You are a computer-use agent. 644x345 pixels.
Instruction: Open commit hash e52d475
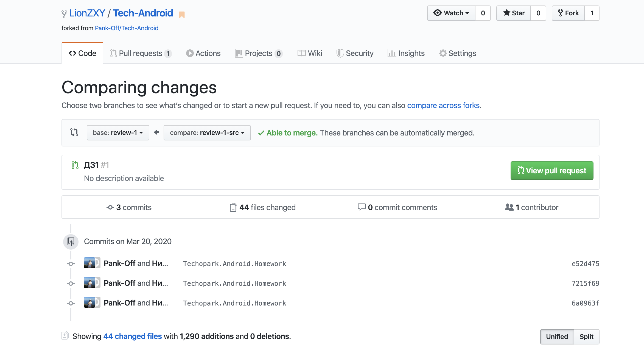[x=585, y=264]
